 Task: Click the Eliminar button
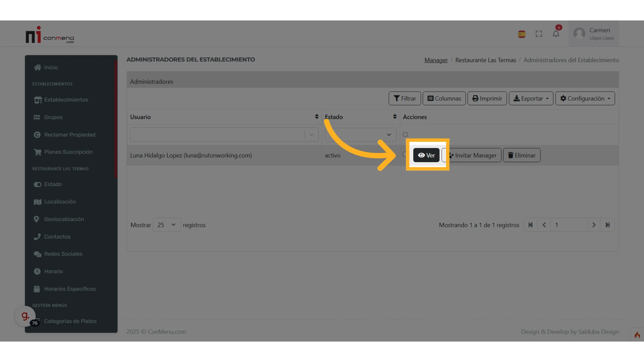coord(522,155)
